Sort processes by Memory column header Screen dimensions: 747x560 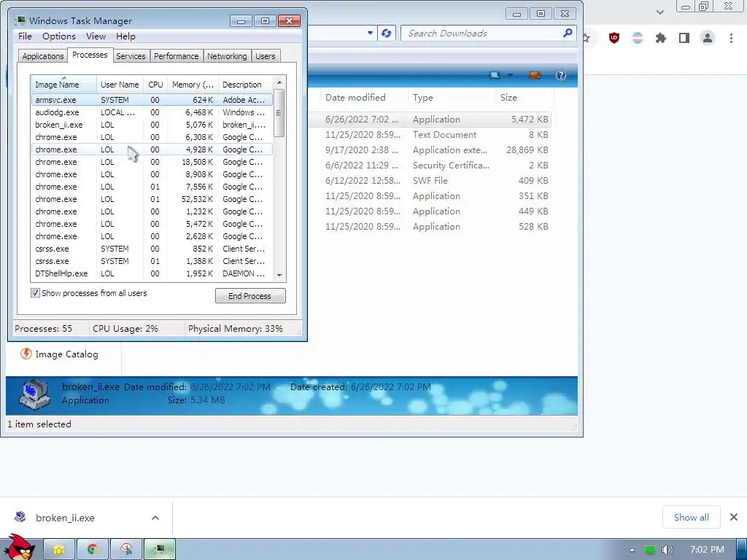[193, 85]
